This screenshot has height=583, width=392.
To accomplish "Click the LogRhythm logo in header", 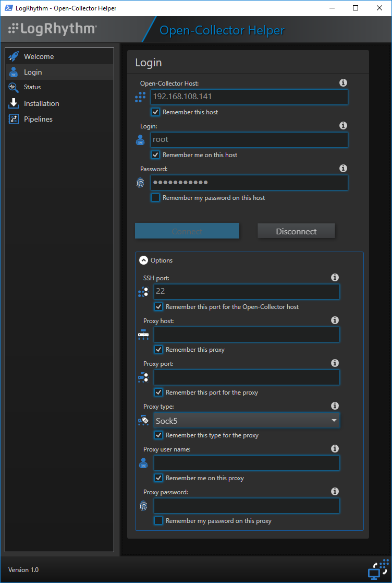I will click(53, 29).
